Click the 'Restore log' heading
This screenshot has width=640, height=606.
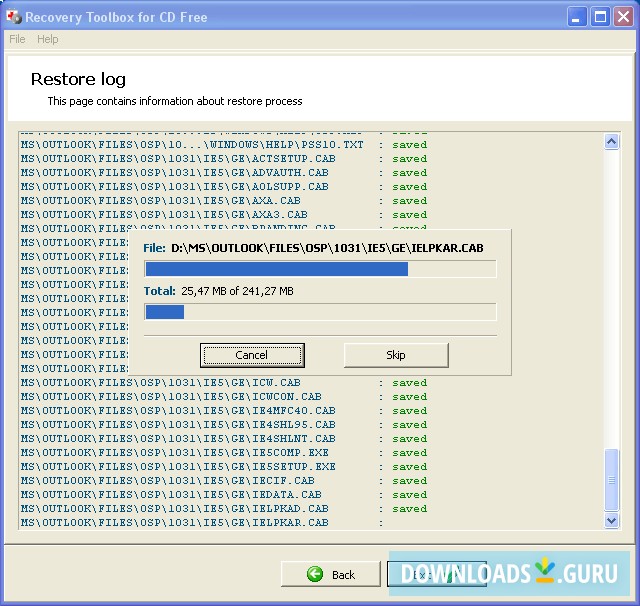pos(78,79)
